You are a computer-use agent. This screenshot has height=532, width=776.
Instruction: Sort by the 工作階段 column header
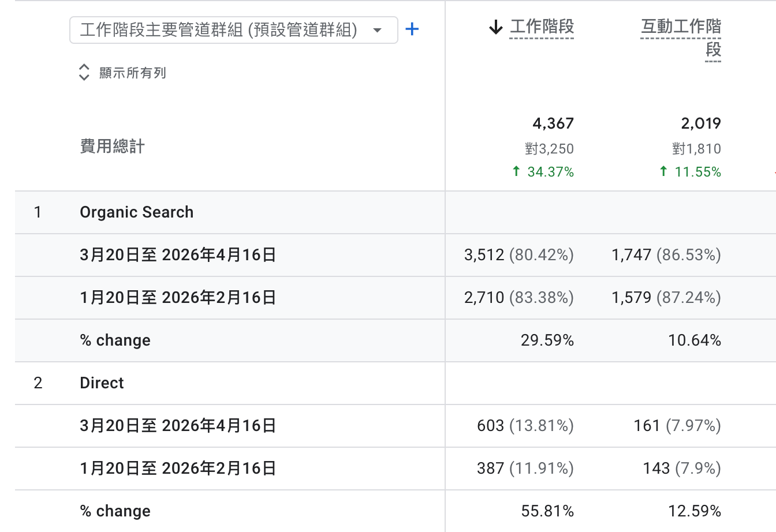(541, 27)
